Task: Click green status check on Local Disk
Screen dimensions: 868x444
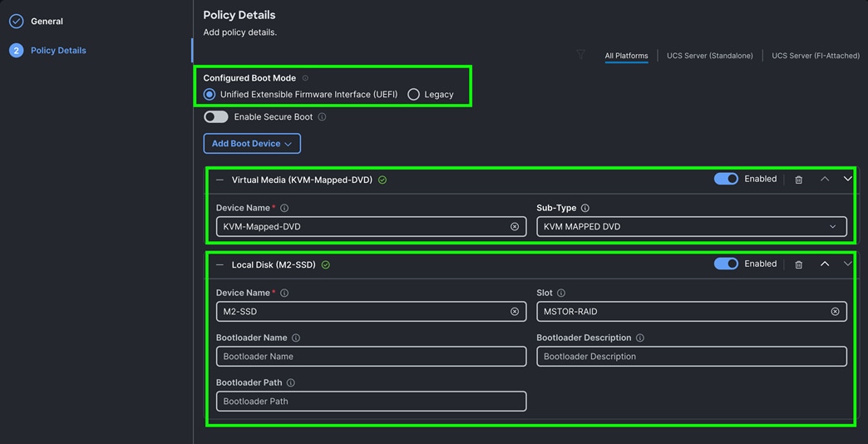Action: coord(326,265)
